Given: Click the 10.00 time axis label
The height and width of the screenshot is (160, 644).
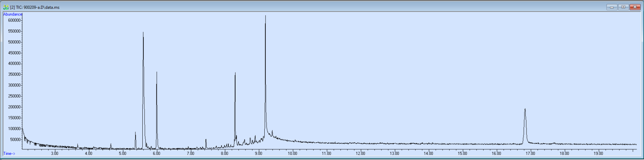Looking at the screenshot, I should (292, 153).
